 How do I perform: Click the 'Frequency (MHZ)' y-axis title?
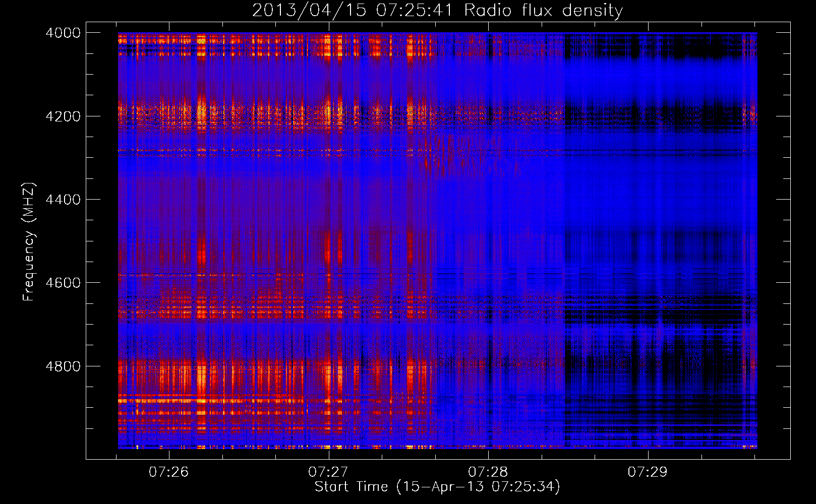click(29, 242)
